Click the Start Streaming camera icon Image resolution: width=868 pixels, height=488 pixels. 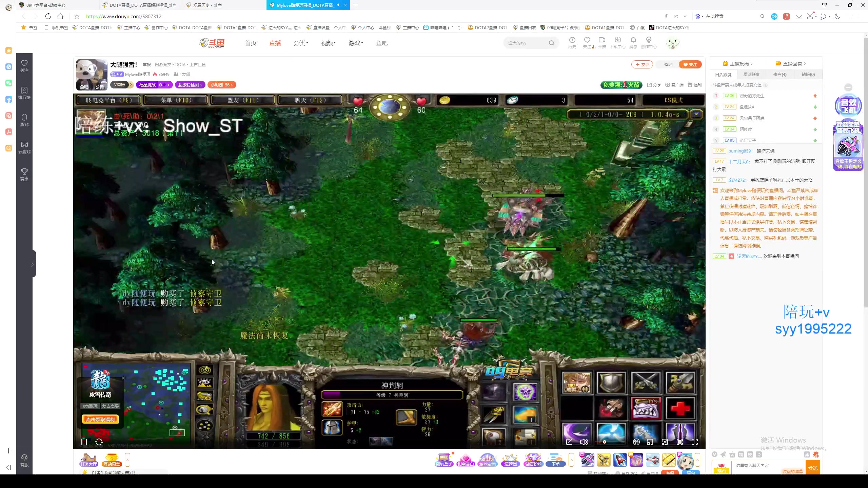602,42
